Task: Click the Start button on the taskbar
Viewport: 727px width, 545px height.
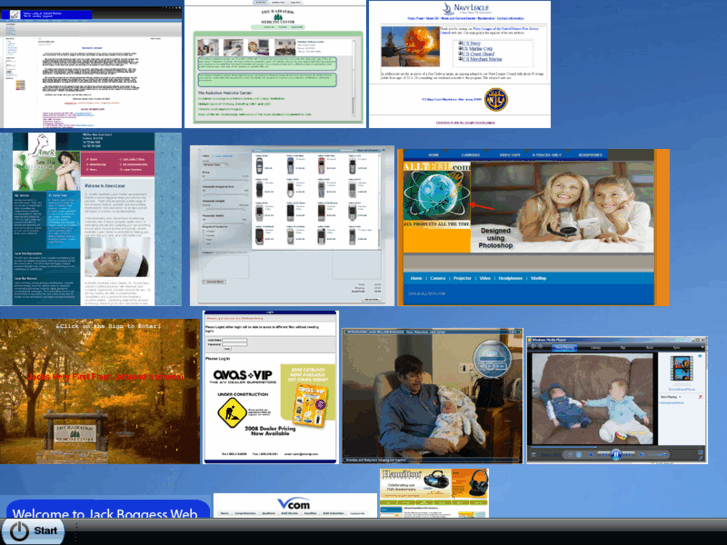Action: click(x=32, y=531)
